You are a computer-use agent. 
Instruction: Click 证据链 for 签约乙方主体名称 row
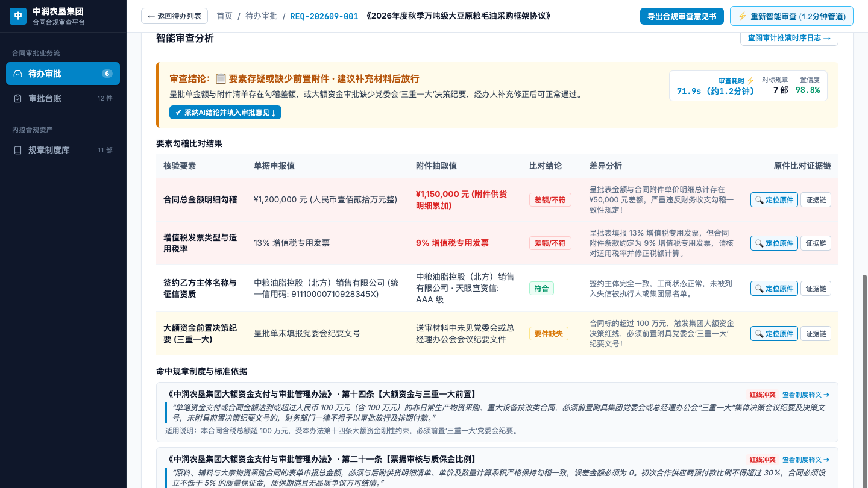click(x=816, y=288)
